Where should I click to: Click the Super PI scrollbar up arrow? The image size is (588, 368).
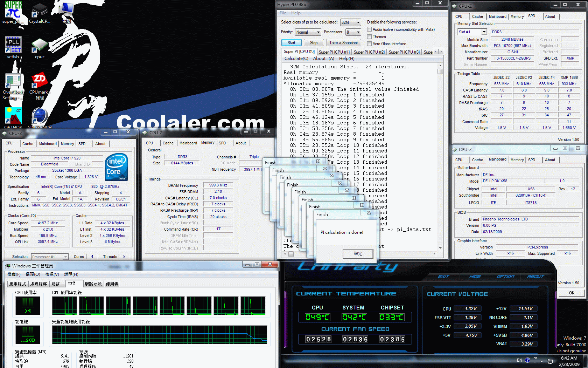coord(440,66)
